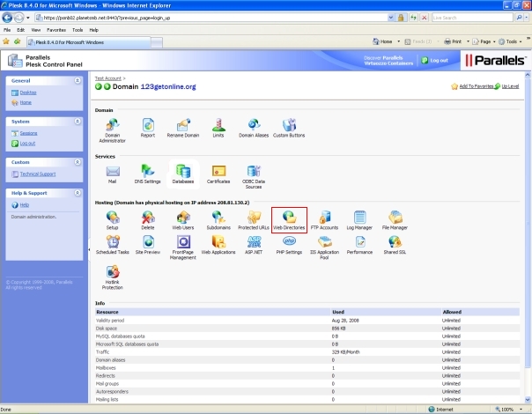Image resolution: width=532 pixels, height=414 pixels.
Task: Open ODBC Data Sources
Action: [x=254, y=177]
